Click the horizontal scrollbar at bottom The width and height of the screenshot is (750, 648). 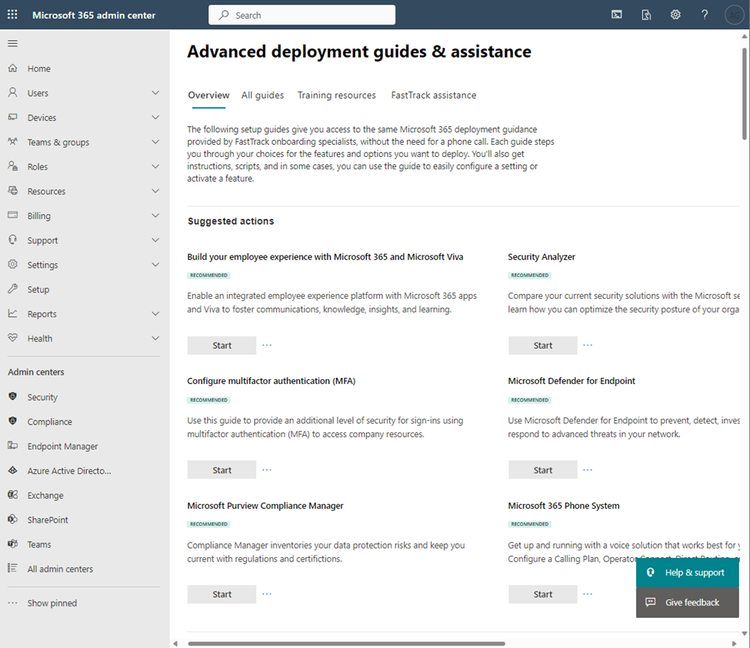pos(346,644)
